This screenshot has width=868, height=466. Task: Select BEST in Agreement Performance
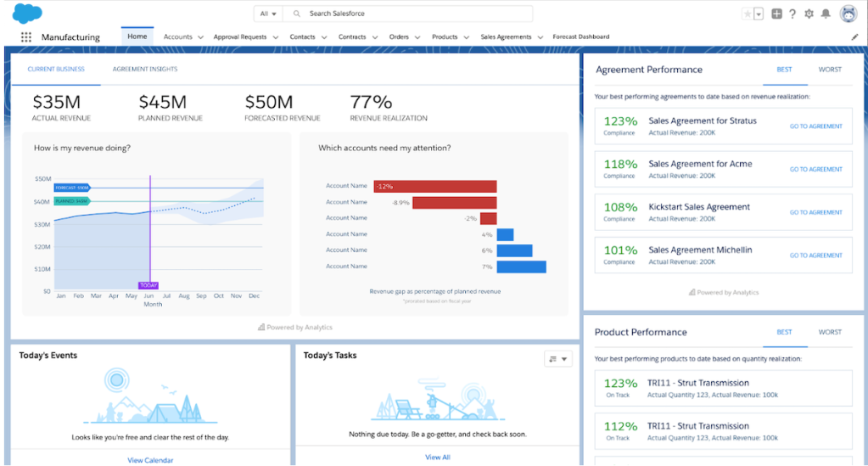click(x=784, y=70)
